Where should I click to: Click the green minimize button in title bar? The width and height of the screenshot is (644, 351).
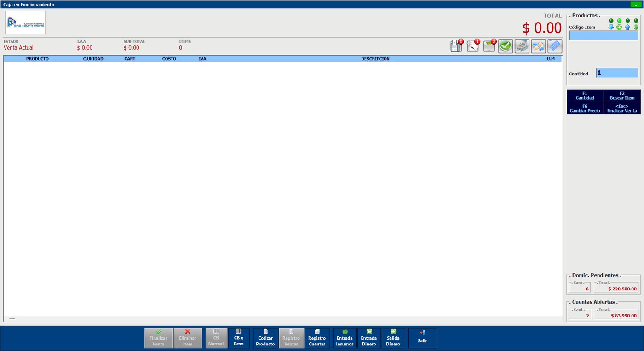636,4
